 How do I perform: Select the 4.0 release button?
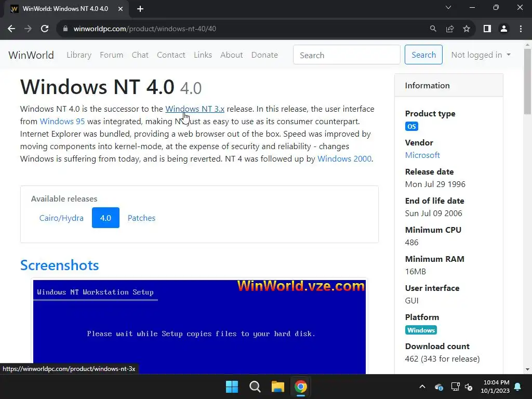point(105,218)
